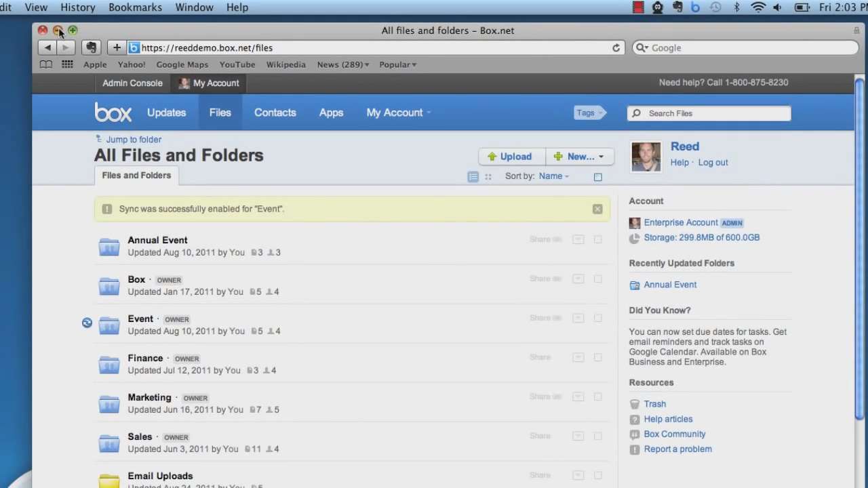Viewport: 868px width, 488px height.
Task: Open the New item dropdown
Action: point(580,157)
